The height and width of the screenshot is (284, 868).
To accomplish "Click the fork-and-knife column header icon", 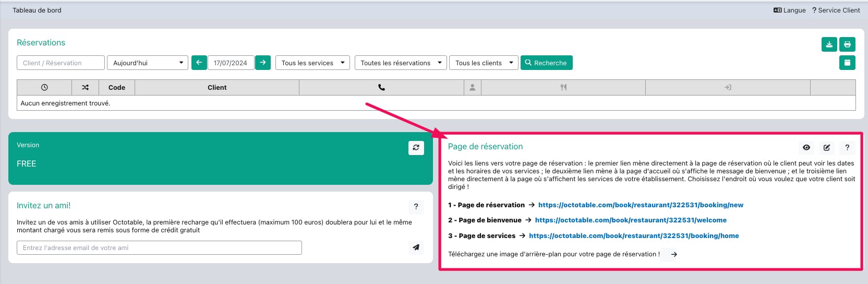I will 563,87.
